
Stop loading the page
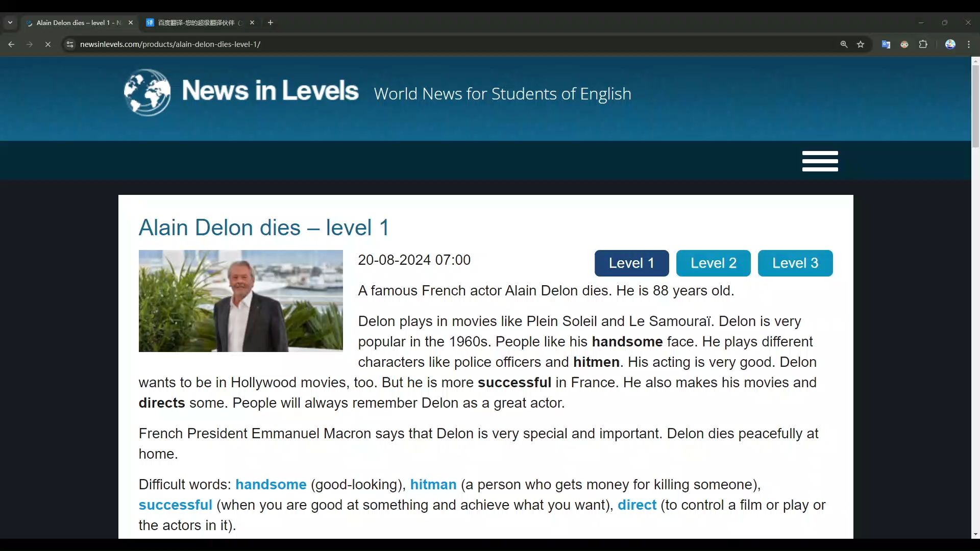pos(48,44)
